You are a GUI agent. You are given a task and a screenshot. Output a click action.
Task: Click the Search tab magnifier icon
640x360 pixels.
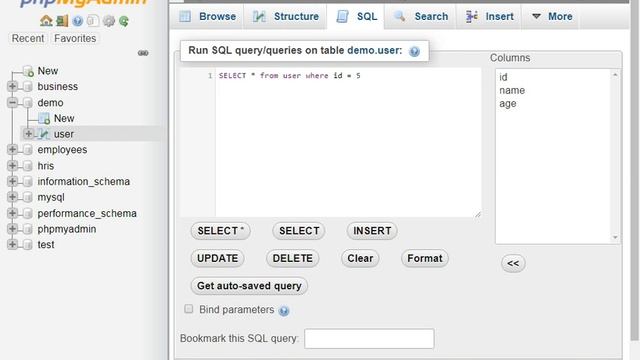(x=400, y=16)
